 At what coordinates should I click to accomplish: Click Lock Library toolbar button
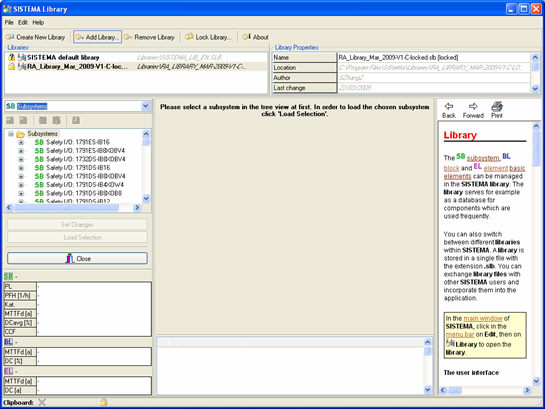coord(208,37)
